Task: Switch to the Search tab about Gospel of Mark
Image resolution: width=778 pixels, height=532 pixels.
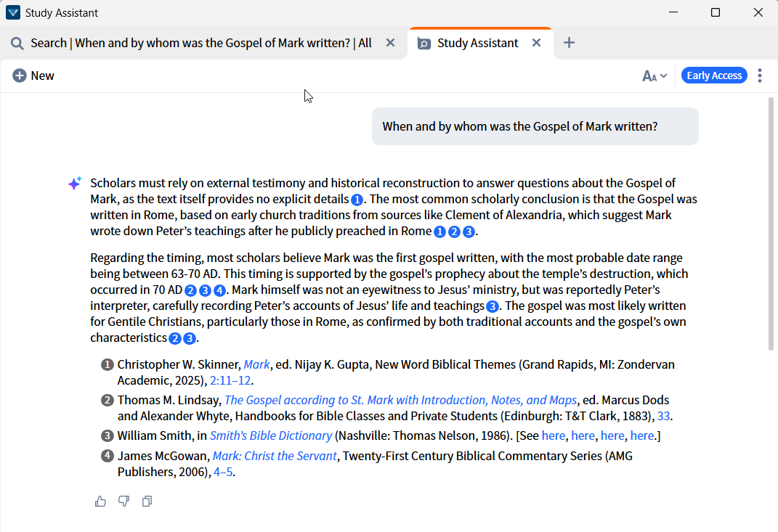Action: click(201, 43)
